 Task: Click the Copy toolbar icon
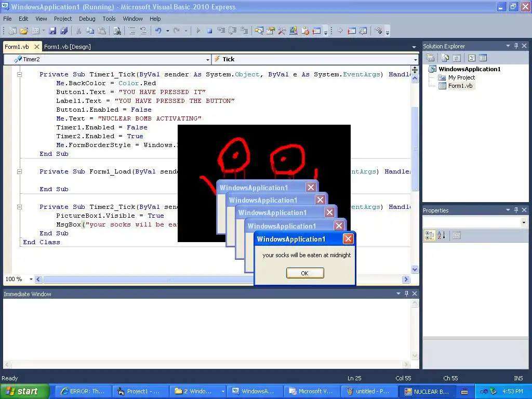(x=90, y=31)
